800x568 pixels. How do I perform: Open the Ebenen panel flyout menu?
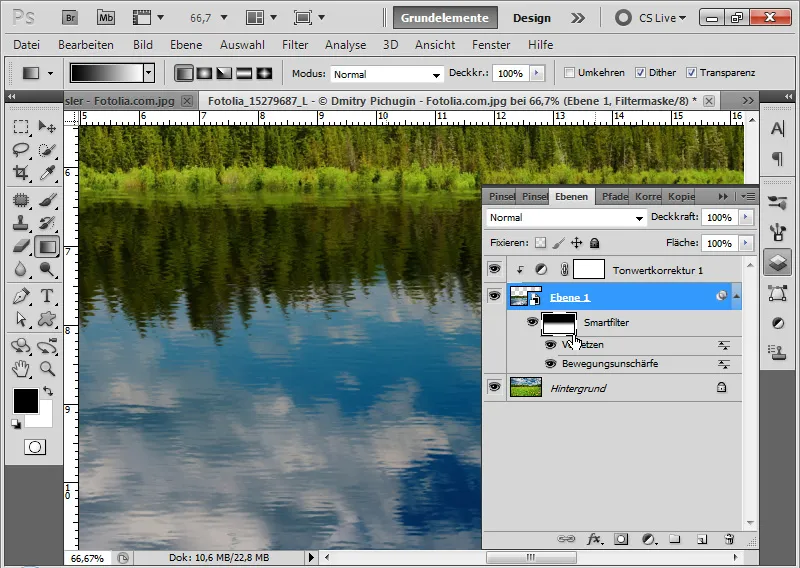[747, 196]
